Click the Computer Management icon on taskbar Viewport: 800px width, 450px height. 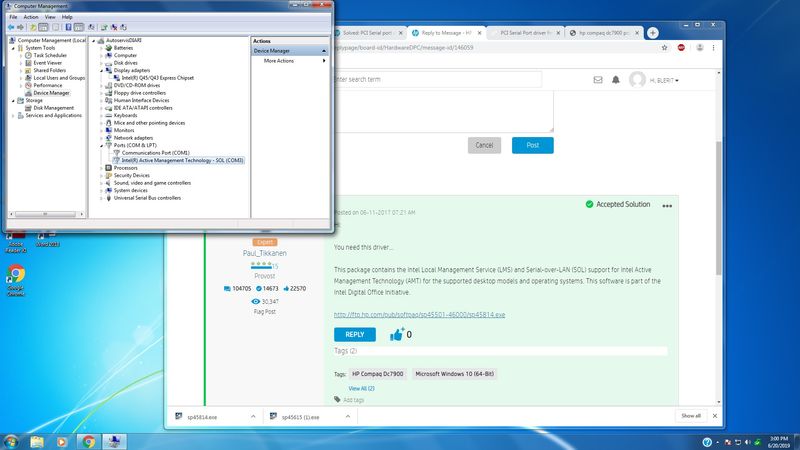[114, 441]
